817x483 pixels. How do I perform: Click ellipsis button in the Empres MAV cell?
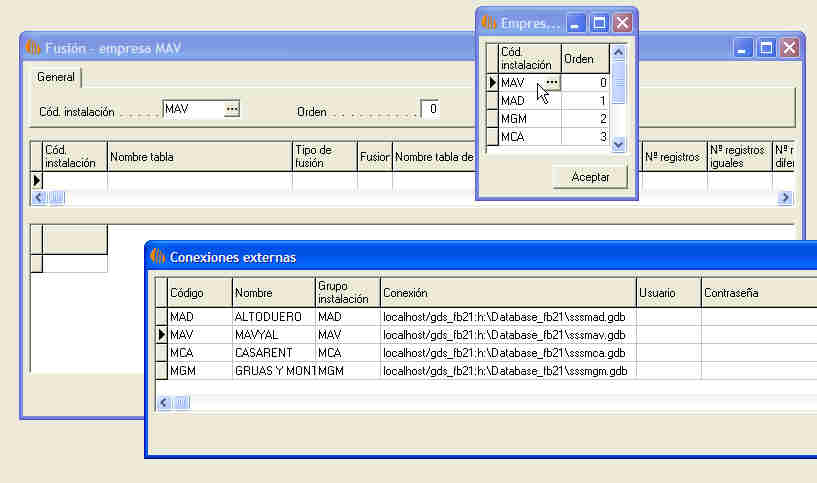(x=551, y=83)
